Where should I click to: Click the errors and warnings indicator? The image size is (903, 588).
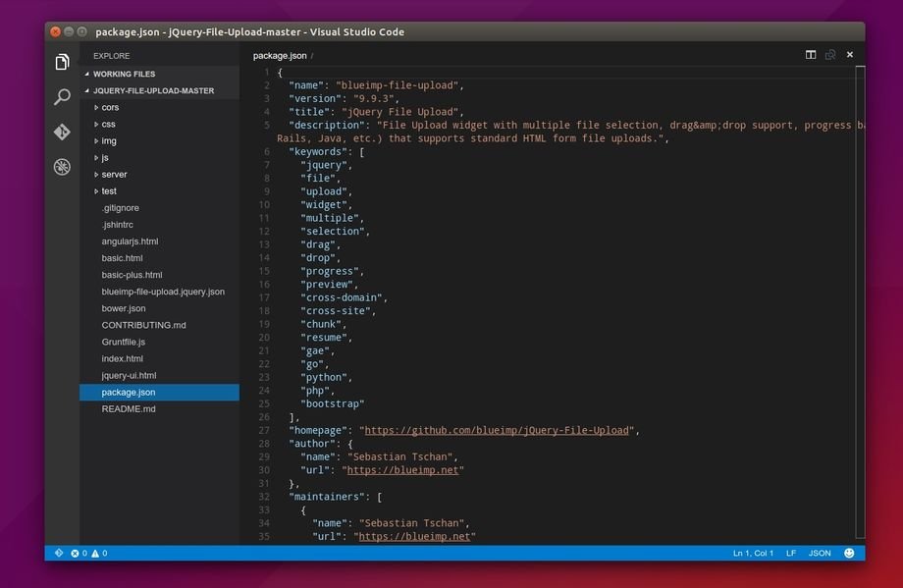click(x=88, y=554)
